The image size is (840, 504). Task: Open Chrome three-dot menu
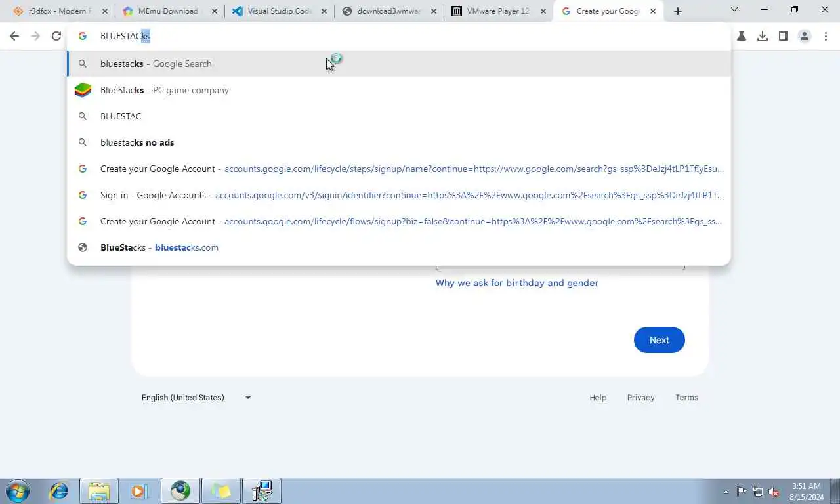click(826, 36)
